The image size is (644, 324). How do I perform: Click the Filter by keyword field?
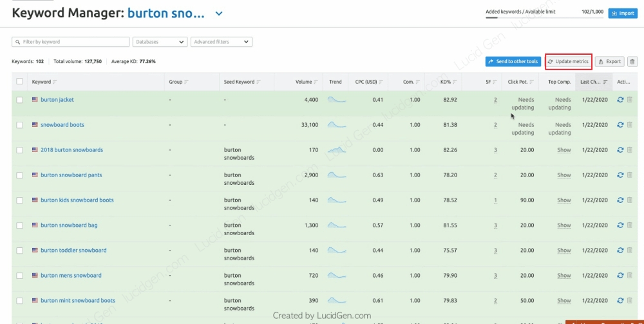[x=70, y=42]
